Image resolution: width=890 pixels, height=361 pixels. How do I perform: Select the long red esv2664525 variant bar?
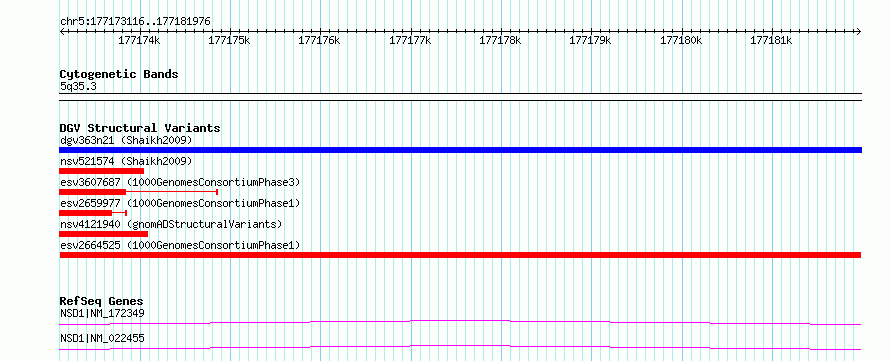click(x=460, y=255)
